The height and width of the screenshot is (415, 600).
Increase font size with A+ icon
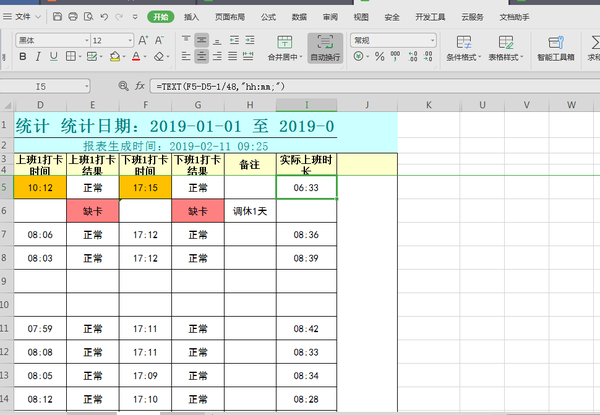point(143,40)
